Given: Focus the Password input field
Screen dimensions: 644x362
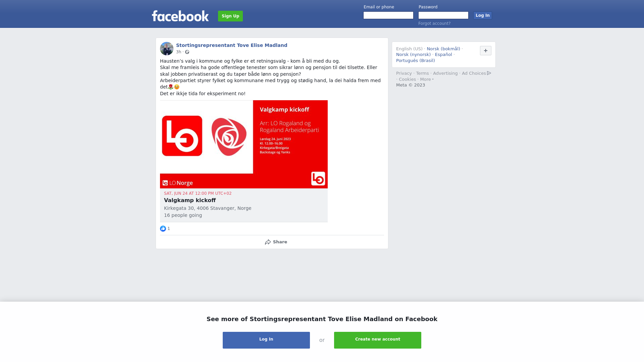Looking at the screenshot, I should (x=443, y=15).
